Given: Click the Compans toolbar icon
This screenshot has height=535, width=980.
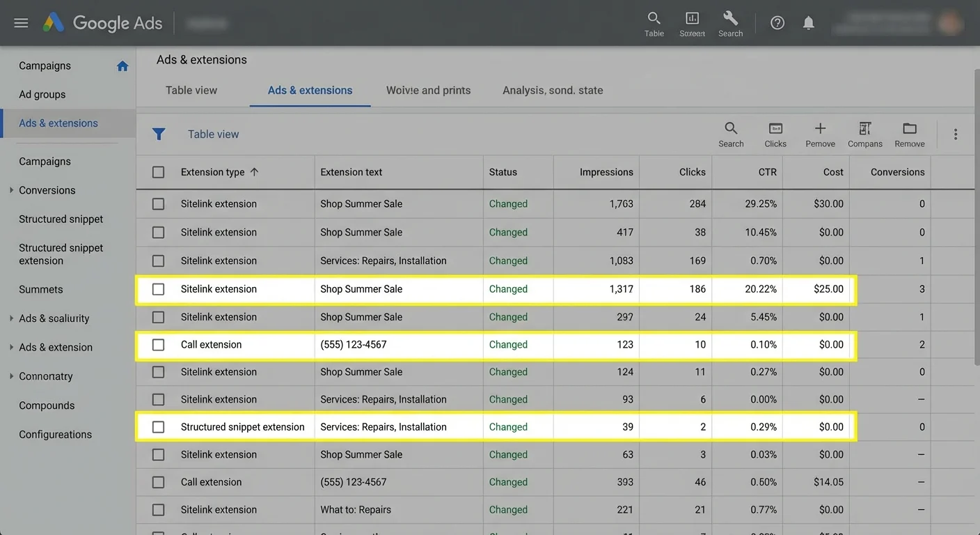Looking at the screenshot, I should point(865,134).
